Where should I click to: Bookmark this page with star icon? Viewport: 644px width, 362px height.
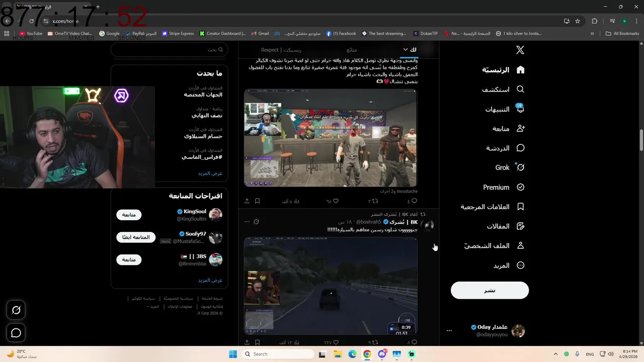[578, 21]
